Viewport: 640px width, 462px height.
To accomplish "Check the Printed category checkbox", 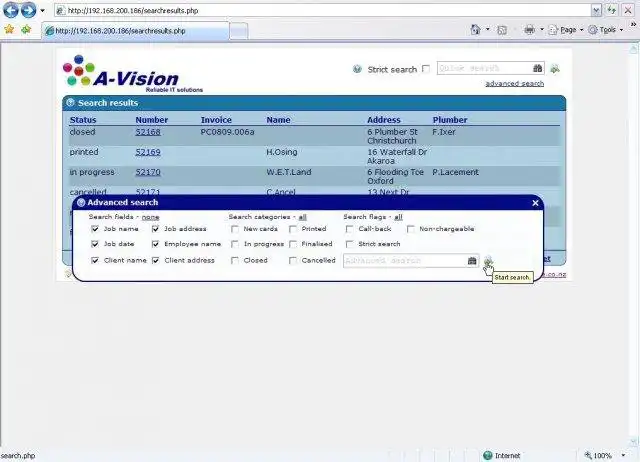I will pos(293,229).
